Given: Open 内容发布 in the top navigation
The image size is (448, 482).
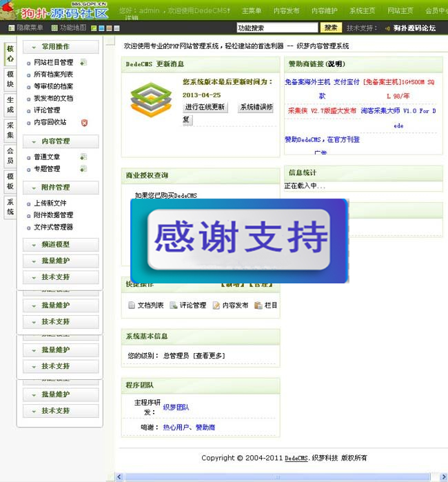Looking at the screenshot, I should [x=286, y=11].
